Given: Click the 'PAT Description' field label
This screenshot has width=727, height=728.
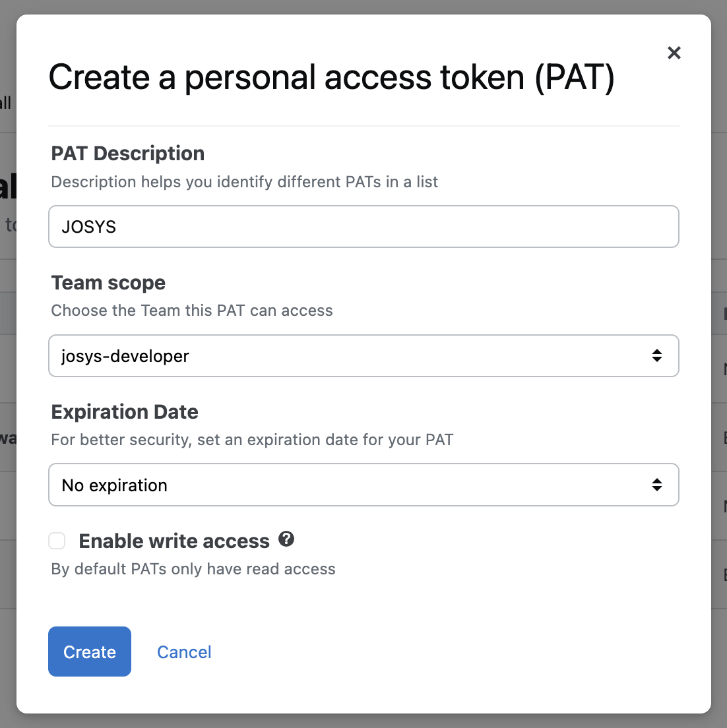Looking at the screenshot, I should (x=128, y=154).
